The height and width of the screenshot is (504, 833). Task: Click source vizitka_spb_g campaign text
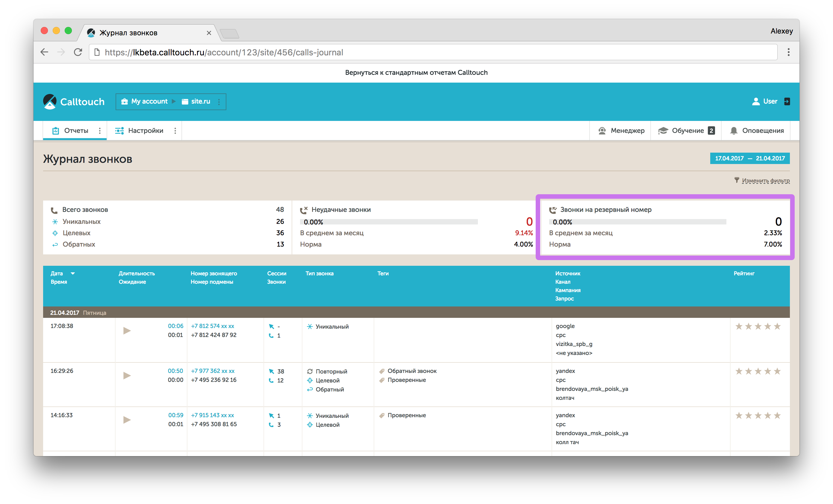(x=574, y=344)
